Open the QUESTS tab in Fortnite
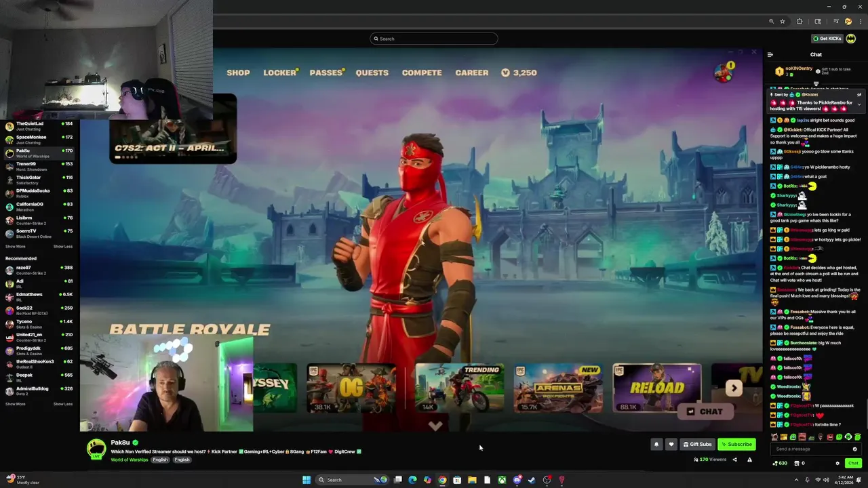The height and width of the screenshot is (488, 868). tap(372, 73)
